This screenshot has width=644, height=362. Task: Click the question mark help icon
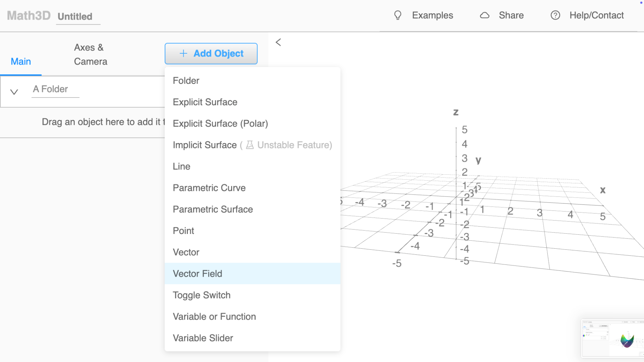pyautogui.click(x=555, y=15)
